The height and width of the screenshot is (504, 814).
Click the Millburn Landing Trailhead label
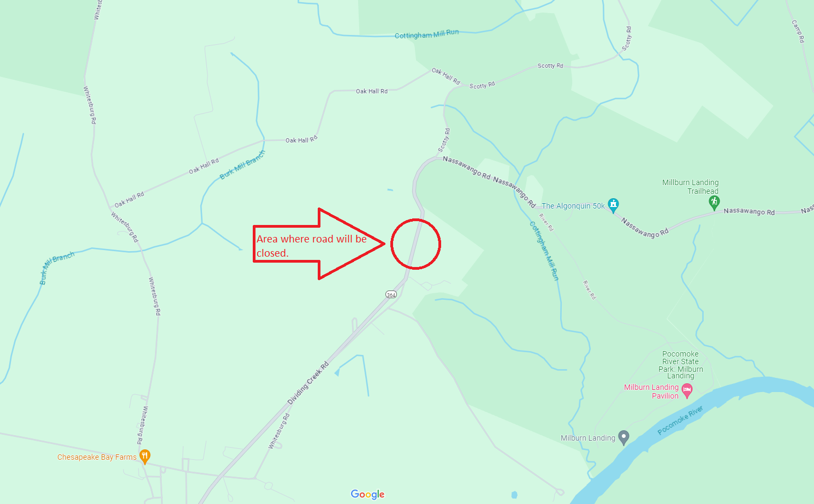coord(691,187)
